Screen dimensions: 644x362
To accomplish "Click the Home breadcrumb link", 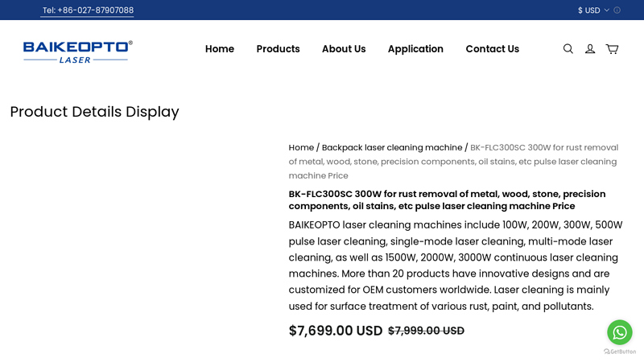I will (301, 148).
